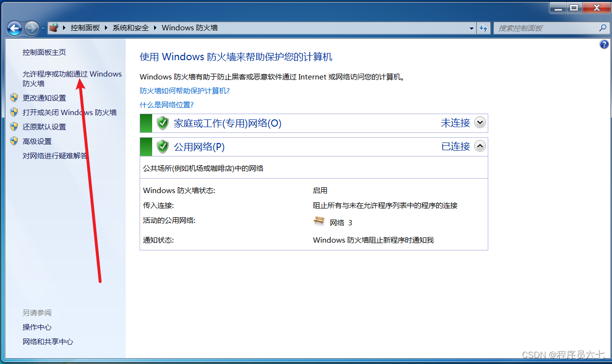
Task: Click 还原默认设置 link
Action: click(44, 127)
